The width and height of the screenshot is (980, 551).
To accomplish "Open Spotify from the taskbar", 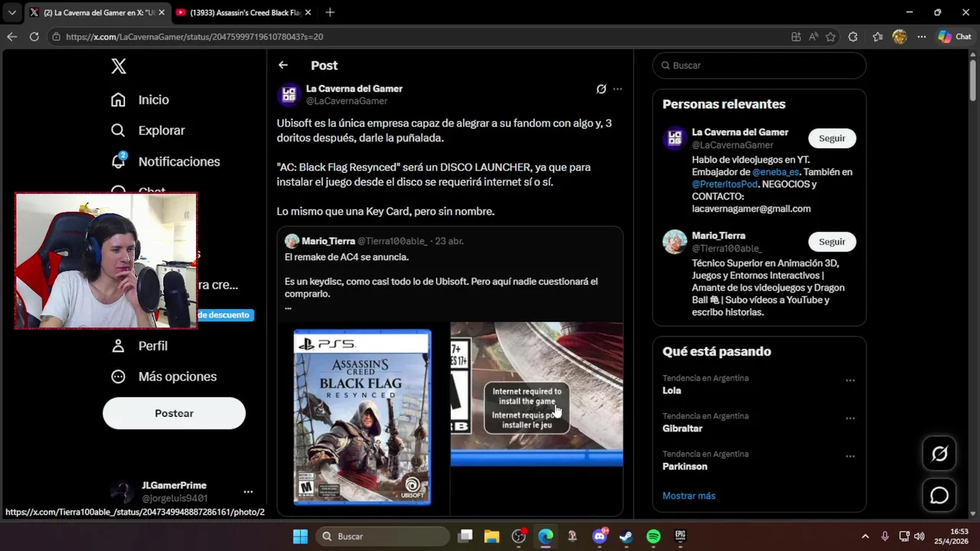I will (x=653, y=536).
